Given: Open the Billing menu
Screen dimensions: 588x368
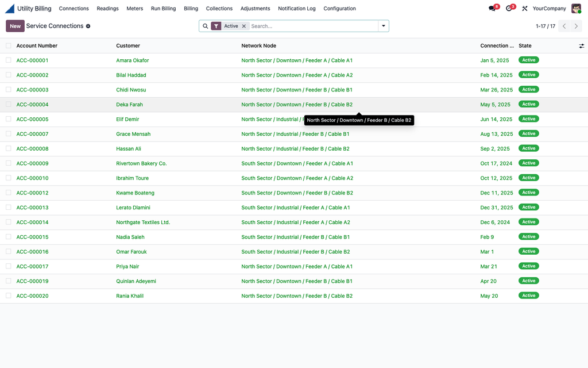Looking at the screenshot, I should [x=191, y=8].
